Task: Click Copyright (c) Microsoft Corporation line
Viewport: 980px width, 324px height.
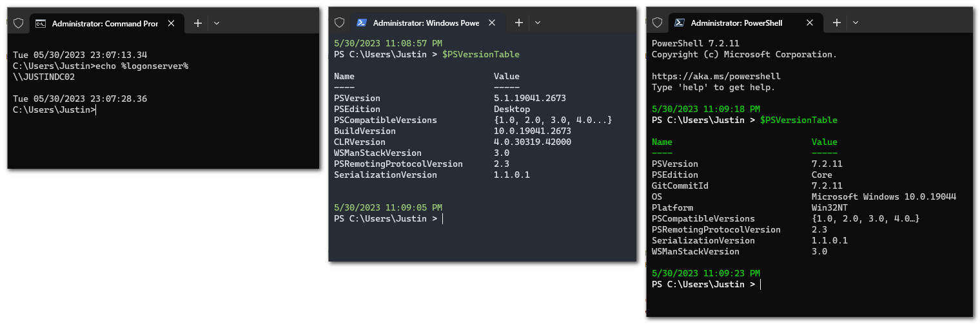Action: point(745,54)
